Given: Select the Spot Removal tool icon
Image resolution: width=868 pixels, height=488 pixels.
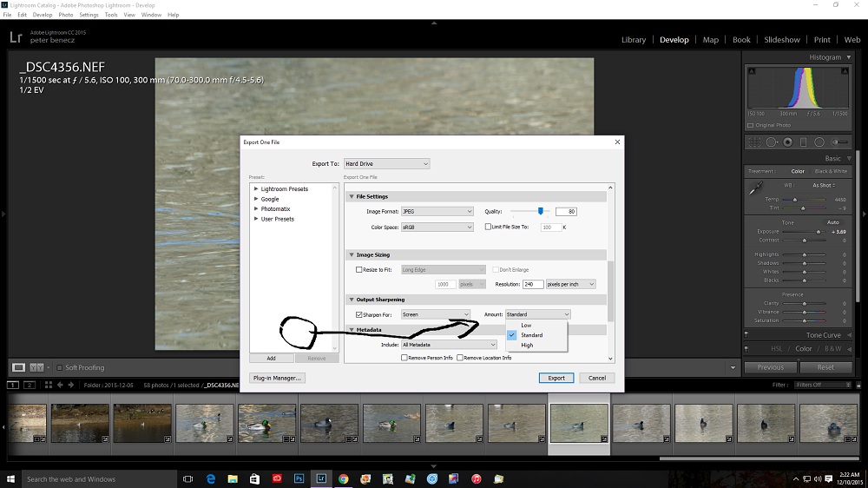Looking at the screenshot, I should (x=770, y=142).
